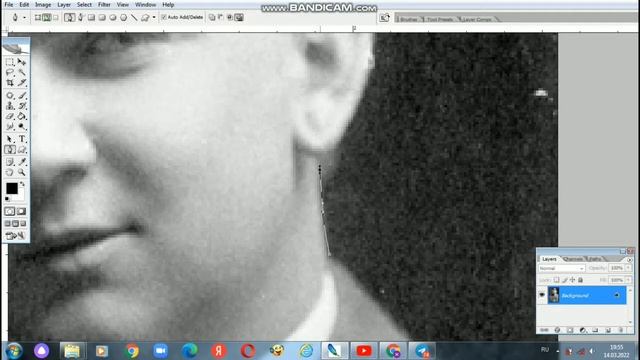Open the Image menu
The height and width of the screenshot is (360, 640).
point(43,5)
